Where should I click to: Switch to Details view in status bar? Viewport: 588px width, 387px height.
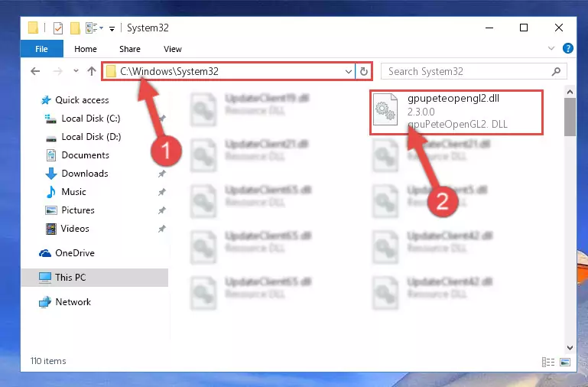coord(548,362)
